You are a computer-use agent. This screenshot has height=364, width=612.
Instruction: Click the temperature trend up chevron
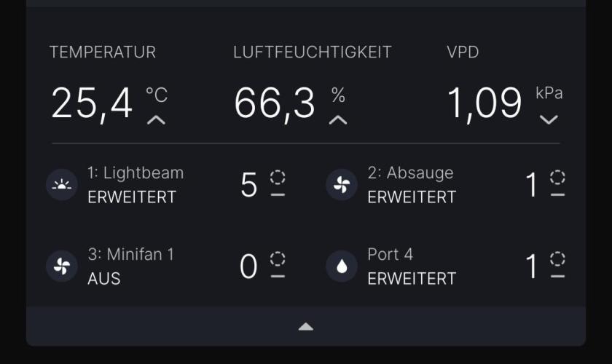156,119
